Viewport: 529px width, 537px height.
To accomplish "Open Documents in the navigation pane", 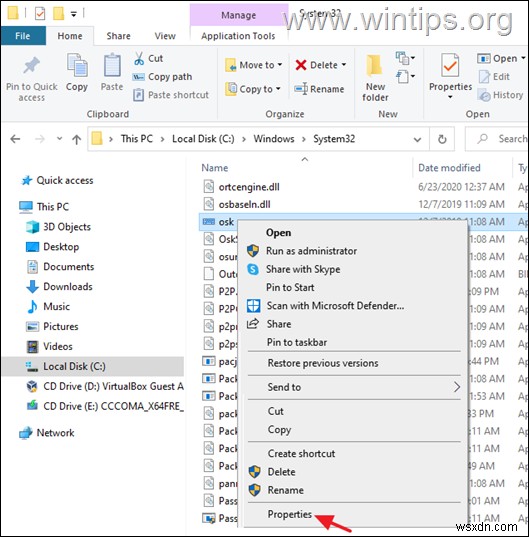I will coord(60,266).
